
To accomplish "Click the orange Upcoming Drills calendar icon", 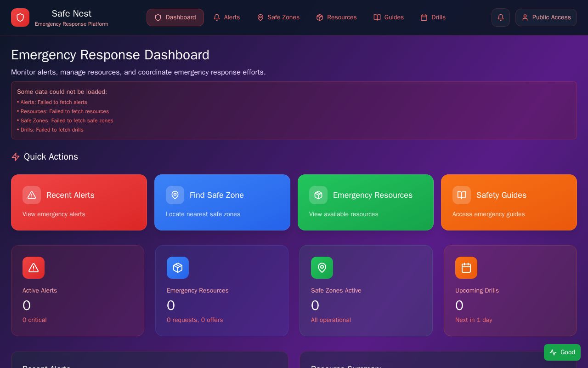I will [x=466, y=268].
